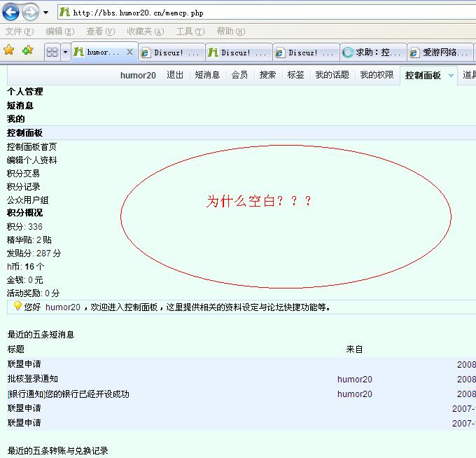Click the 金钱: 0 元 entry
476x458 pixels.
[25, 280]
